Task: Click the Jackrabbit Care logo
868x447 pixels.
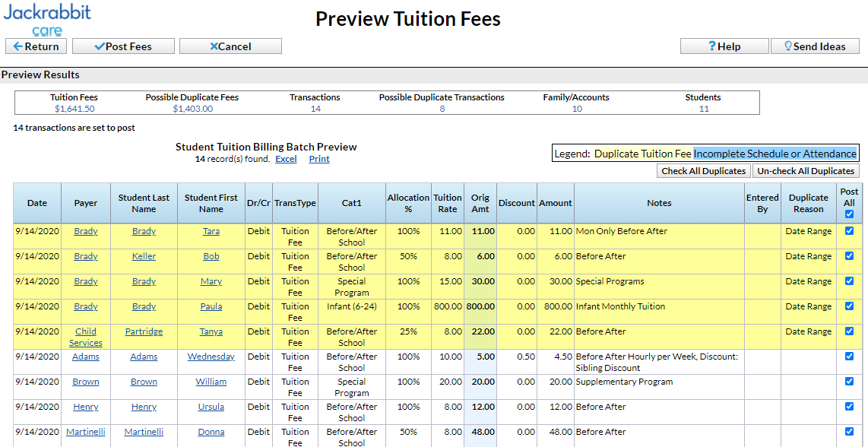Action: point(47,20)
